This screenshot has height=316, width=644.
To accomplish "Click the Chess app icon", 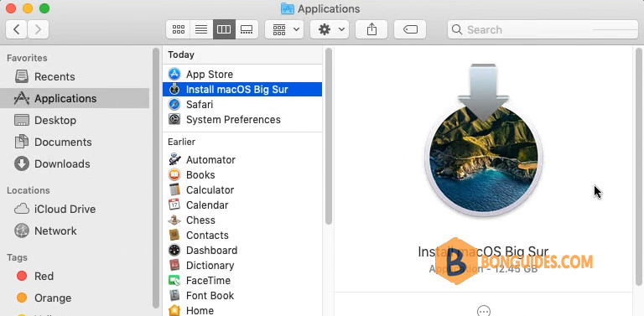I will pyautogui.click(x=174, y=220).
